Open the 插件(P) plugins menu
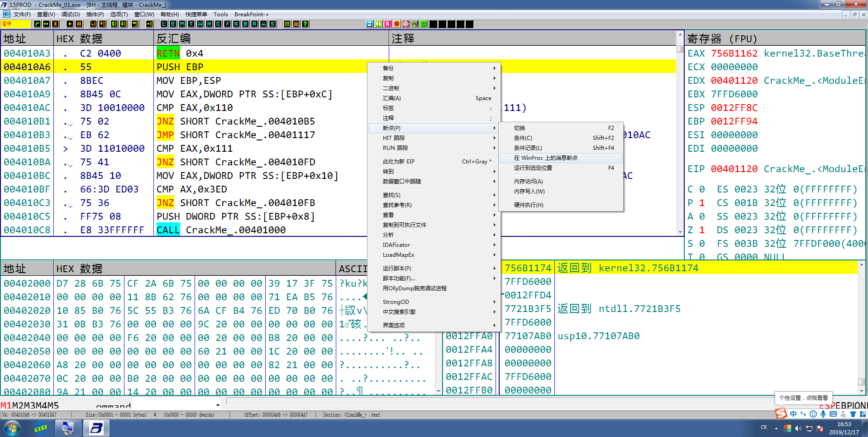The width and height of the screenshot is (868, 437). click(x=95, y=14)
